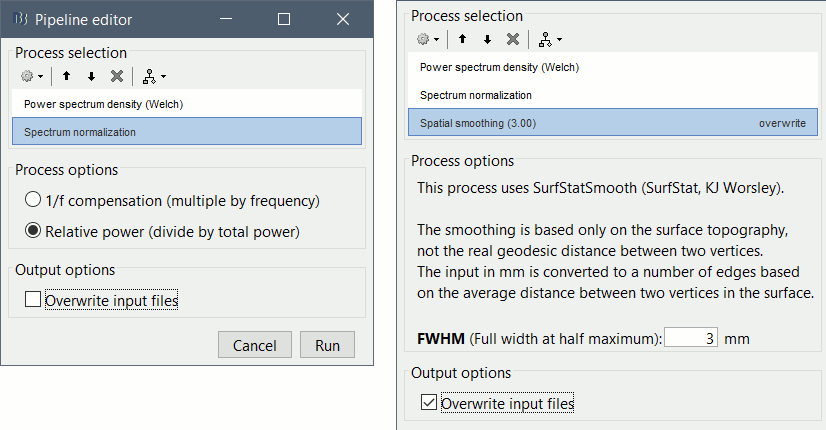Select Relative power radio button
Screen dimensions: 826x430
pos(34,232)
